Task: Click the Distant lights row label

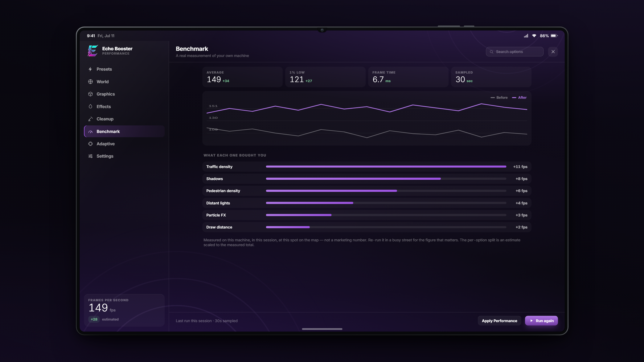Action: [218, 203]
